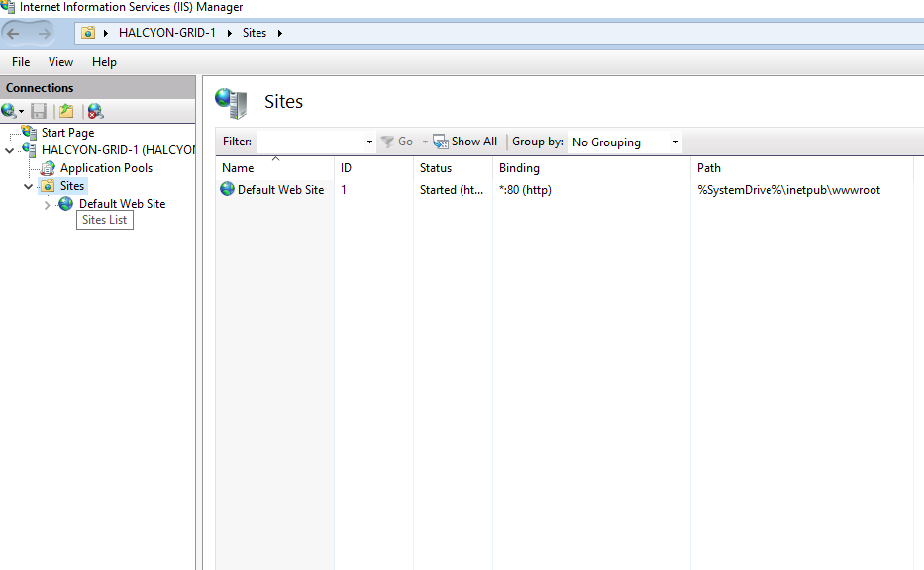The image size is (924, 570).
Task: Select Start Page in Connections tree
Action: (67, 132)
